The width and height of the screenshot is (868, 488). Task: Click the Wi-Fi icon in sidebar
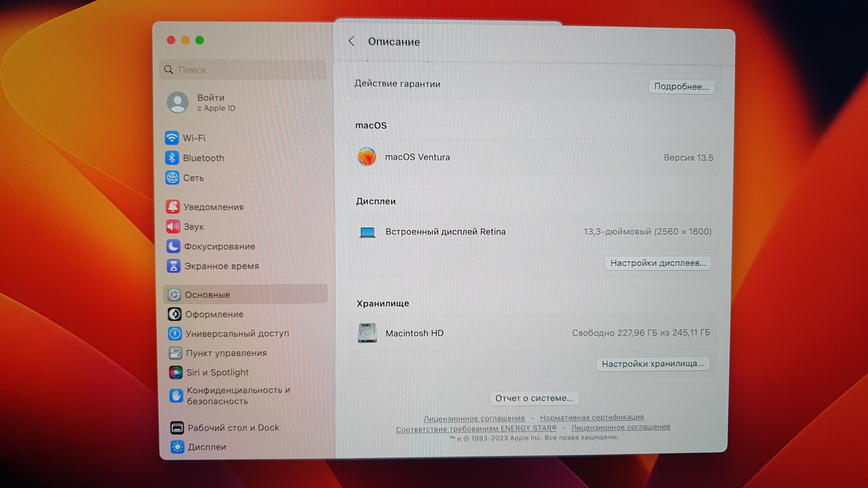tap(172, 138)
